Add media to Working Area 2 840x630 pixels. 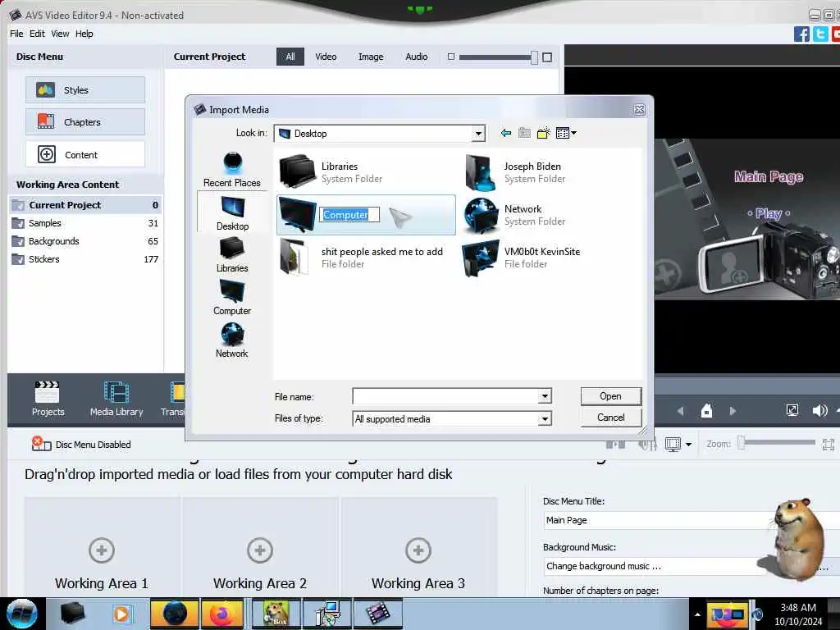point(260,550)
